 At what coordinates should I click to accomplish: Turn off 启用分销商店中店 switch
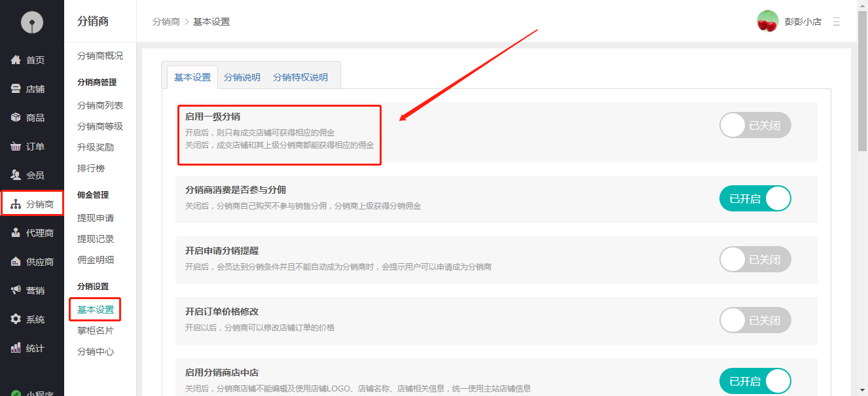tap(755, 380)
